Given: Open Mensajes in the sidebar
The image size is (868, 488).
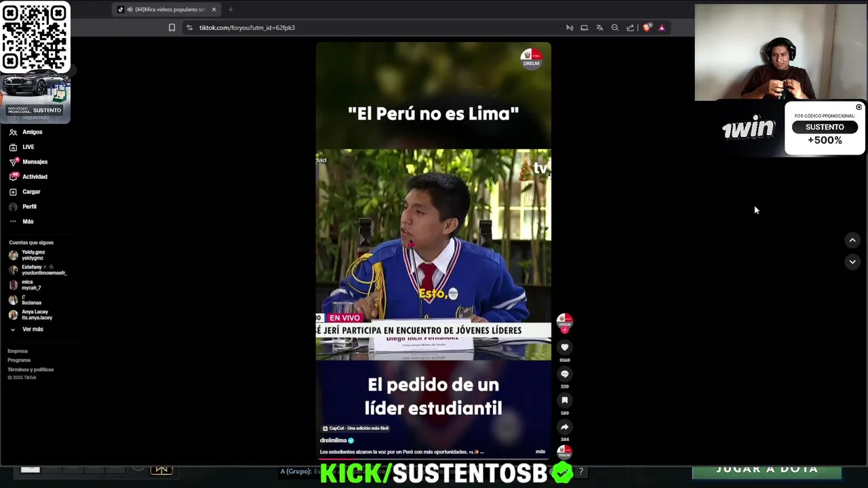Looking at the screenshot, I should (x=35, y=162).
